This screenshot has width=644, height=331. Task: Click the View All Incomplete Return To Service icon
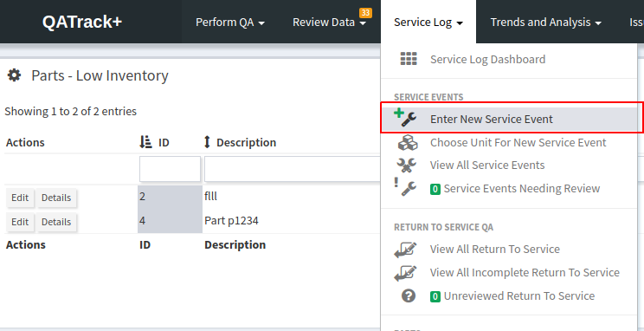[x=405, y=273]
